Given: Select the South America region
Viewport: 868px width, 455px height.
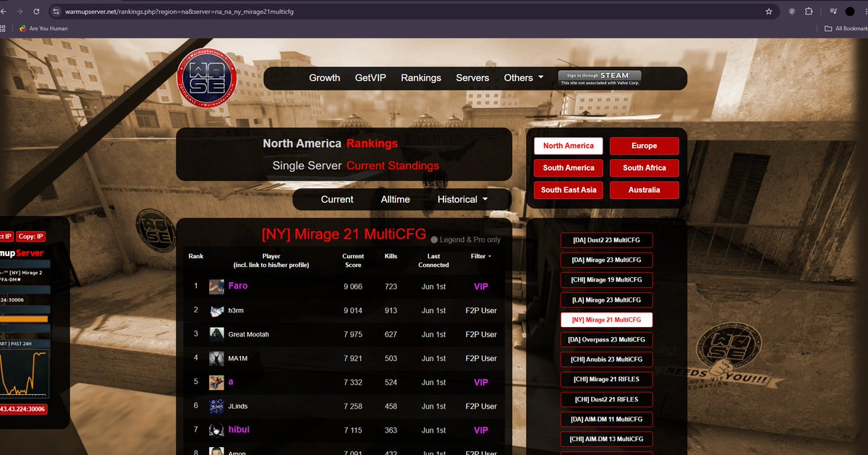Looking at the screenshot, I should point(569,168).
